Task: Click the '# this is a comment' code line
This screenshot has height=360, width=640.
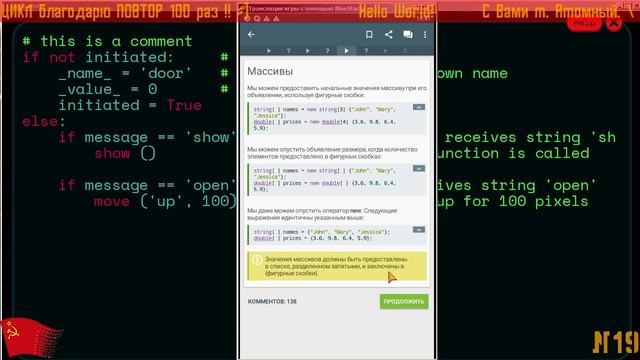Action: 107,41
